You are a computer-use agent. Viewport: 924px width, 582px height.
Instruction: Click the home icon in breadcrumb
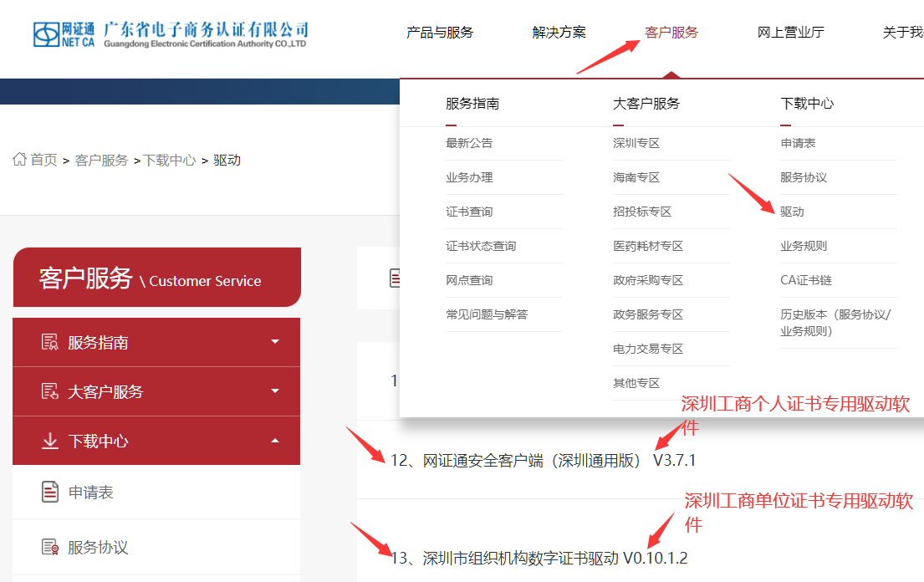click(19, 159)
